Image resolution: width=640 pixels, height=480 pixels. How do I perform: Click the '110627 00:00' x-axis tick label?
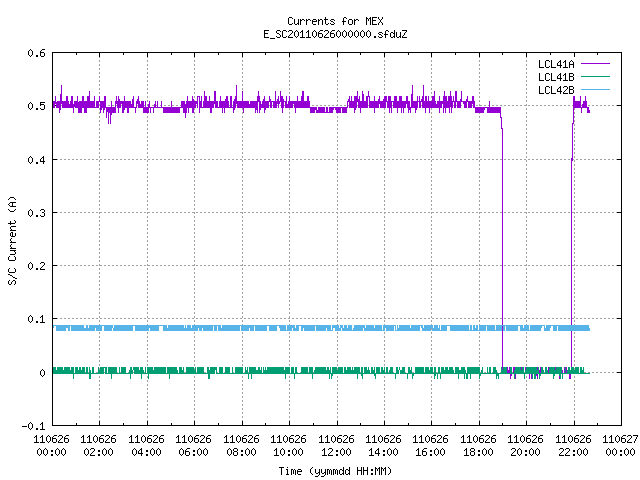tap(620, 446)
